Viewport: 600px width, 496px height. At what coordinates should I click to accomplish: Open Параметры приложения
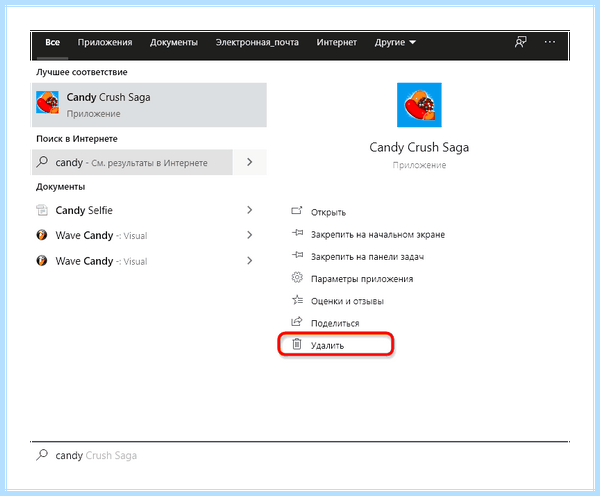pos(362,279)
